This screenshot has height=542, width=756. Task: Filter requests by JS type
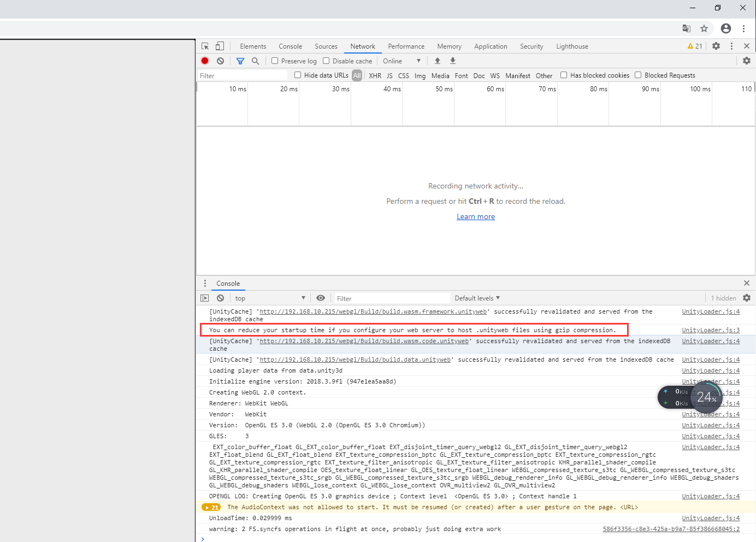coord(389,76)
